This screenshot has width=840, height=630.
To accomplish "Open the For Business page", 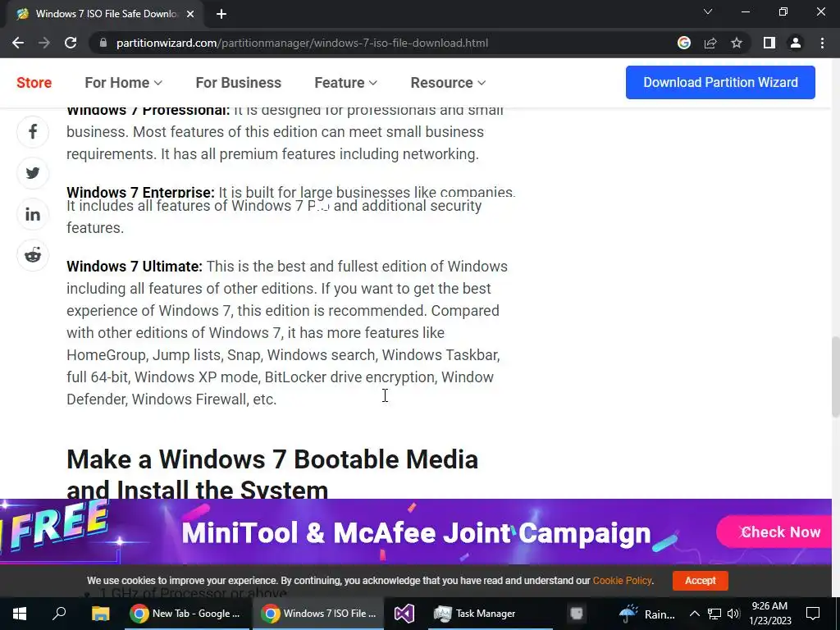I will 239,83.
